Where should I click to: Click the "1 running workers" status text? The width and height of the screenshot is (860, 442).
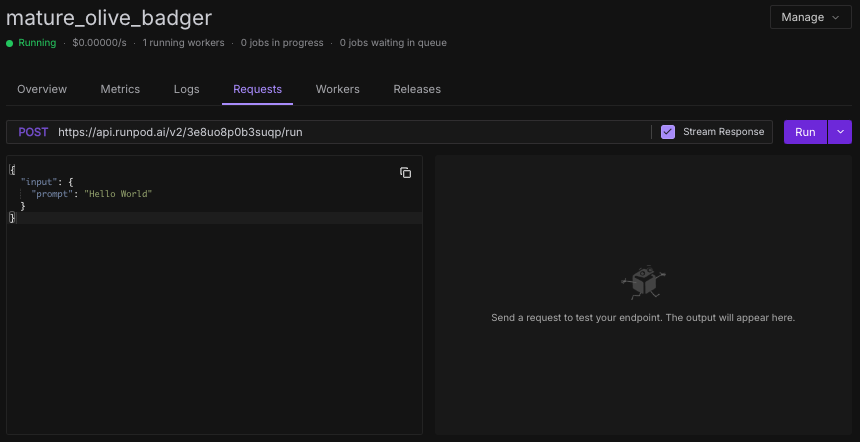pos(185,43)
